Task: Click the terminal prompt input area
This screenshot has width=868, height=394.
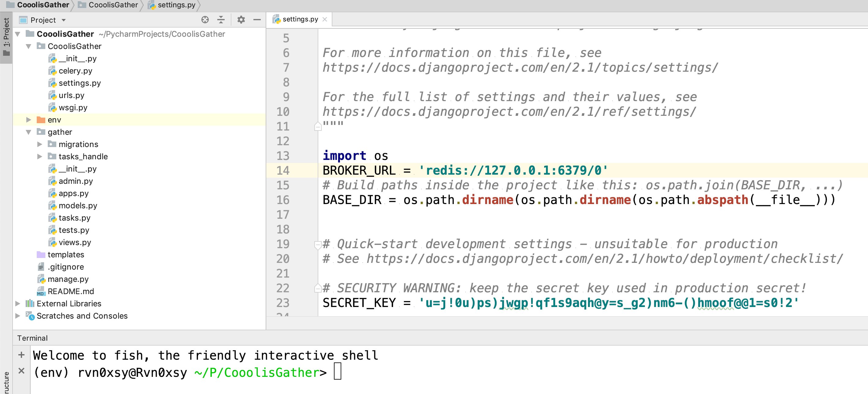Action: coord(338,372)
